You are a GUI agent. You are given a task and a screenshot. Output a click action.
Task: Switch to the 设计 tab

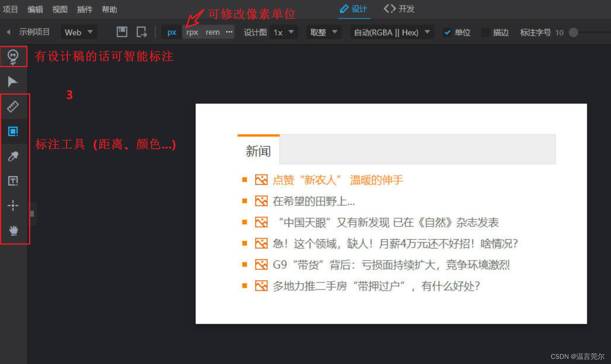[354, 9]
